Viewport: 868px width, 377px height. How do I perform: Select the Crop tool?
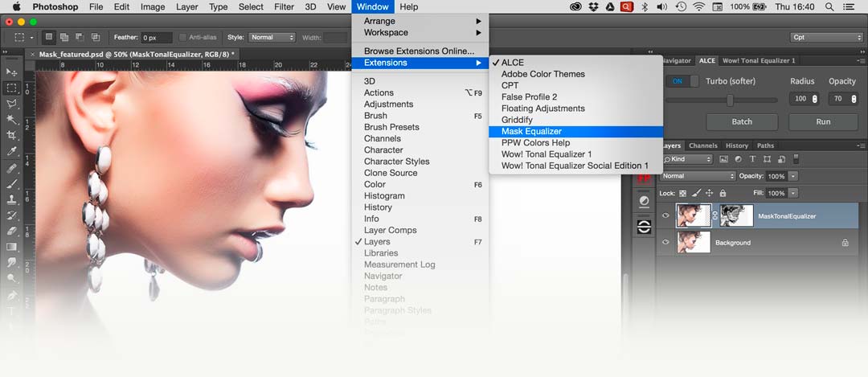(x=11, y=135)
